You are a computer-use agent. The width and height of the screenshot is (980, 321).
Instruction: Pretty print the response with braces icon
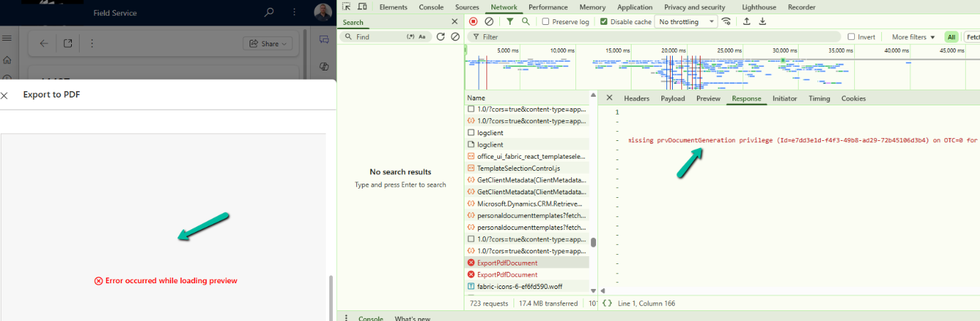607,303
